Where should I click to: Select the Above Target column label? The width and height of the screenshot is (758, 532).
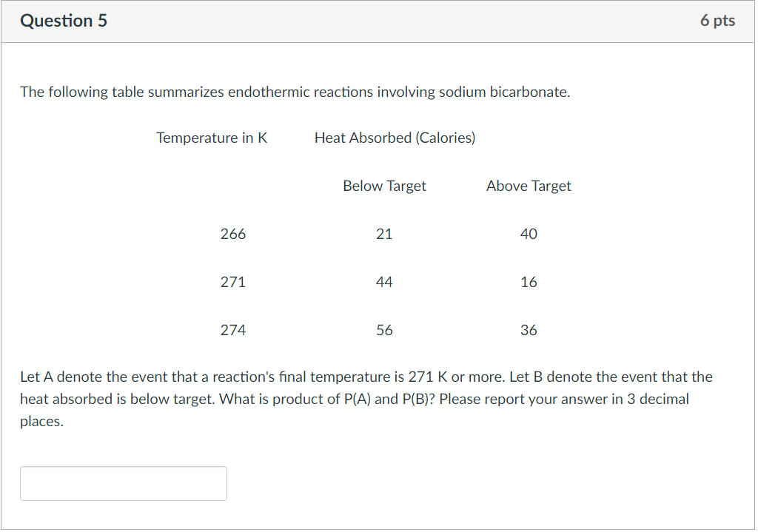tap(529, 186)
